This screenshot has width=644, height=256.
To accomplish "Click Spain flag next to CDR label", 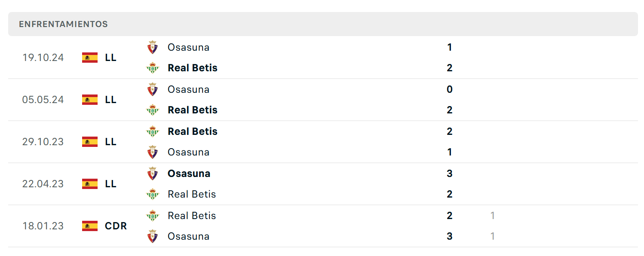I will (x=90, y=226).
